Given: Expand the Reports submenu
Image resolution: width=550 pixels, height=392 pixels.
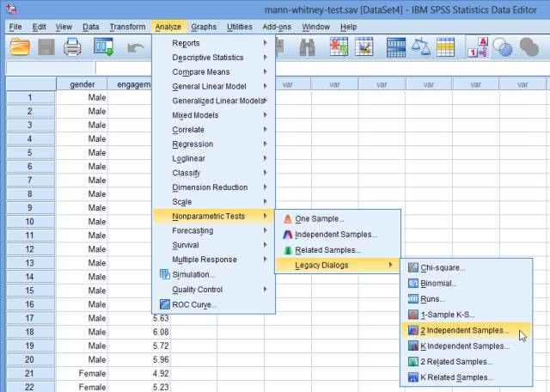Looking at the screenshot, I should tap(214, 43).
